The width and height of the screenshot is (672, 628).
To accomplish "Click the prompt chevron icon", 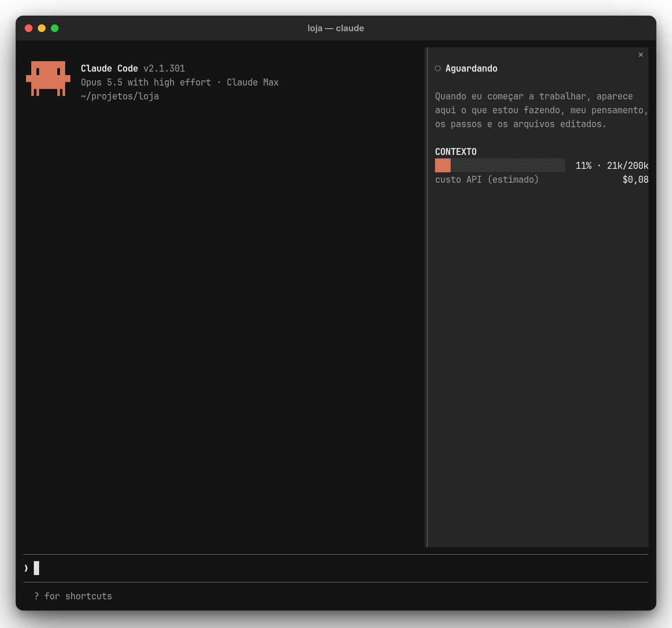I will 26,568.
